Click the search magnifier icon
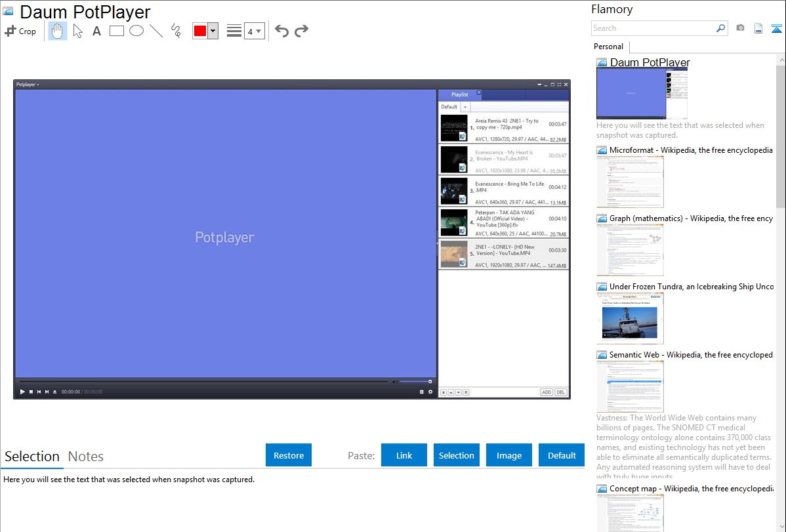 click(x=721, y=28)
